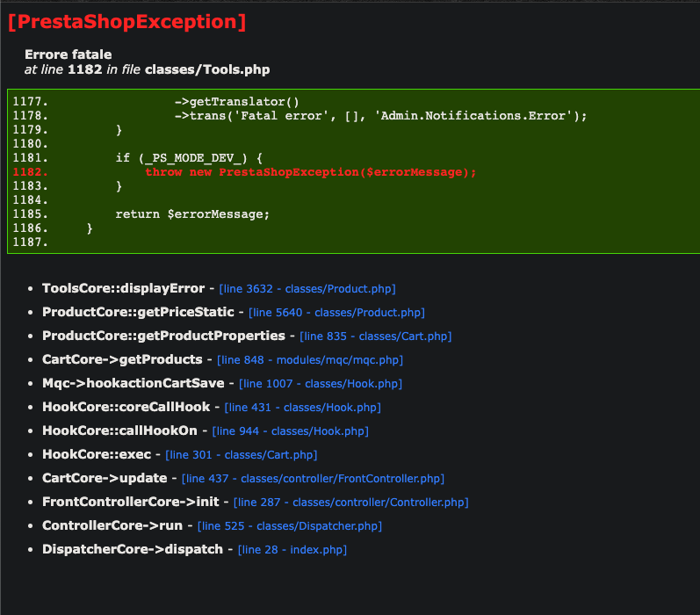
Task: Click Mqc->hookactionCartSave trace entry
Action: 133,383
